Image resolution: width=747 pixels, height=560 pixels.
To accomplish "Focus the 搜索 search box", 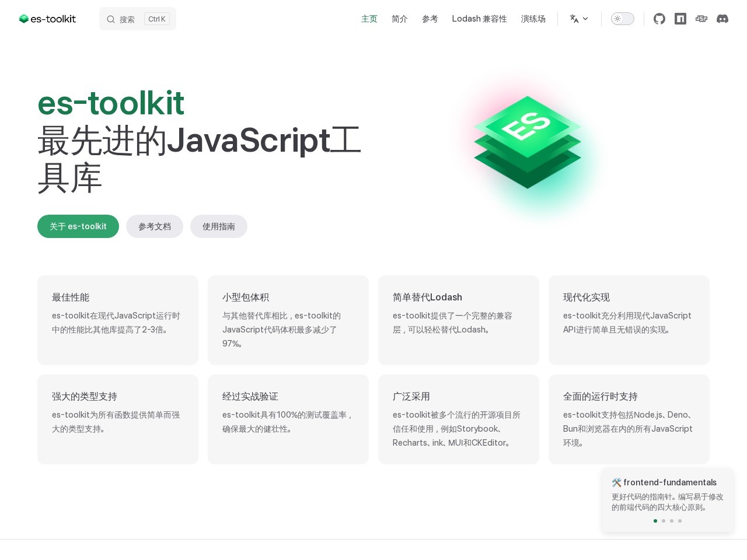I will pos(138,19).
